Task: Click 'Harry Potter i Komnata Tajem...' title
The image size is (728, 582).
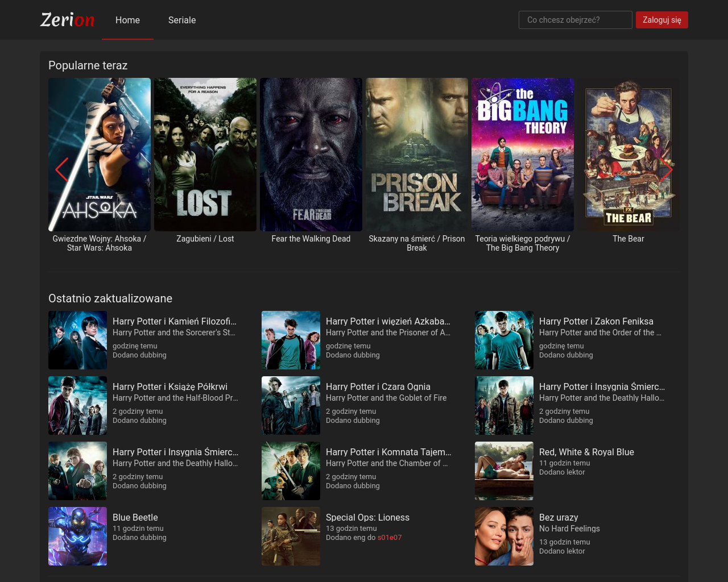Action: click(388, 452)
